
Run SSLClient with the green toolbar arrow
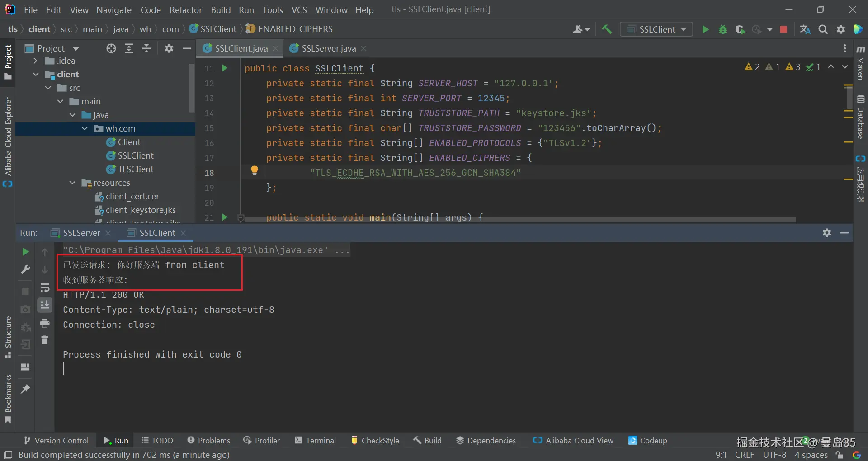tap(705, 29)
